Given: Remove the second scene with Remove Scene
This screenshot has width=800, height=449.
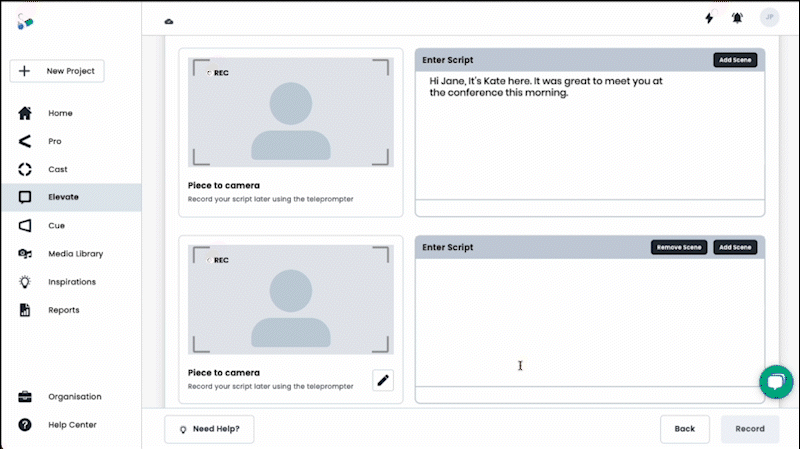Looking at the screenshot, I should (x=679, y=247).
